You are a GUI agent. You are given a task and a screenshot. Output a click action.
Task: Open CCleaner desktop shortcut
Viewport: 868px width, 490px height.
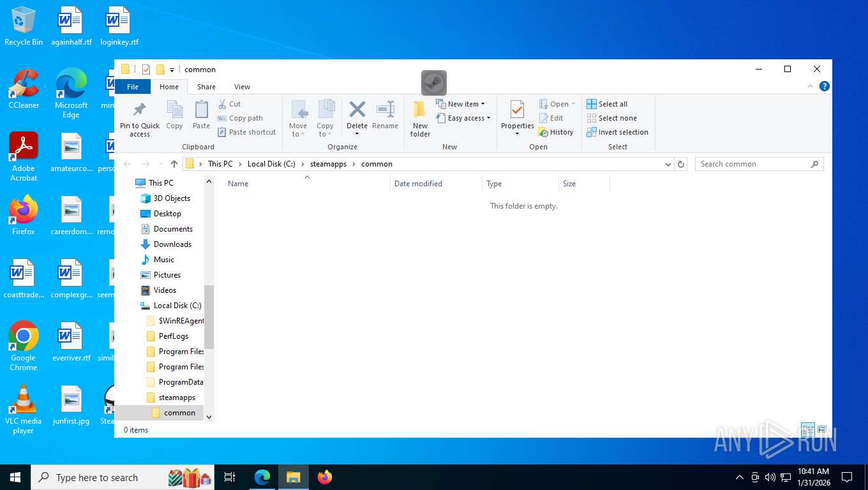24,89
